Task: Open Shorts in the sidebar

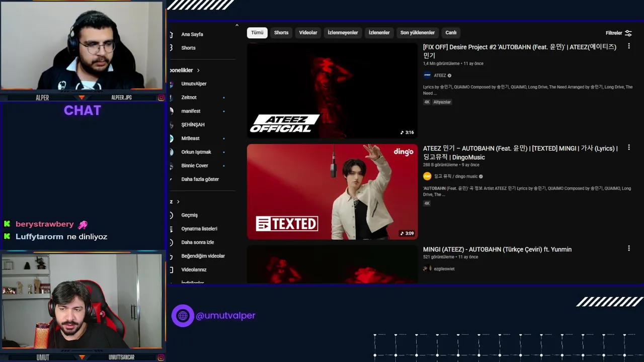Action: [188, 48]
